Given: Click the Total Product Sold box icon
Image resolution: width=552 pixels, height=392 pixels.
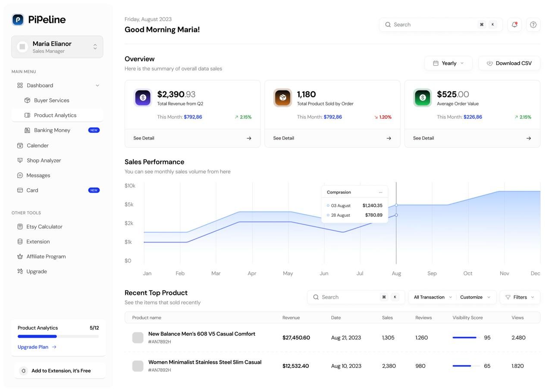Looking at the screenshot, I should coord(282,98).
